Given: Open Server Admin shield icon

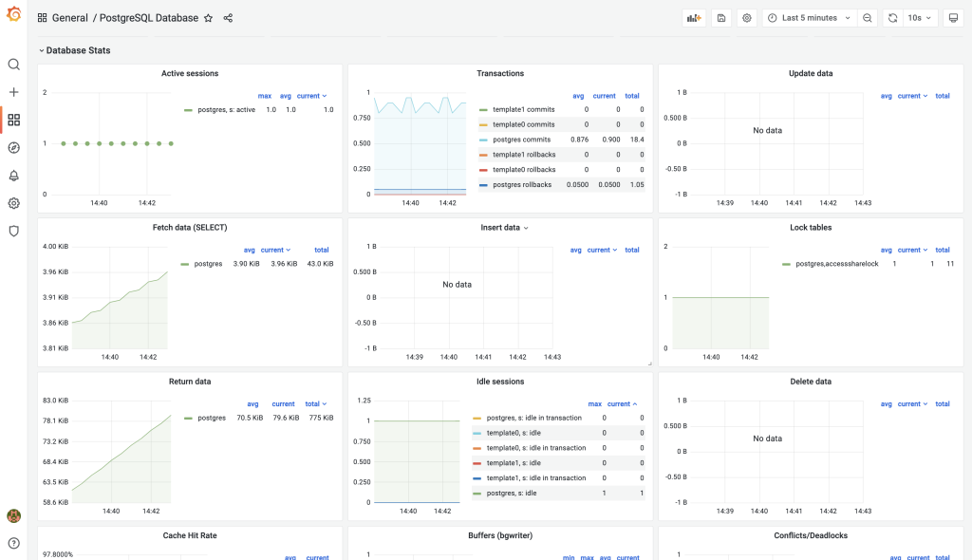Looking at the screenshot, I should [x=13, y=230].
